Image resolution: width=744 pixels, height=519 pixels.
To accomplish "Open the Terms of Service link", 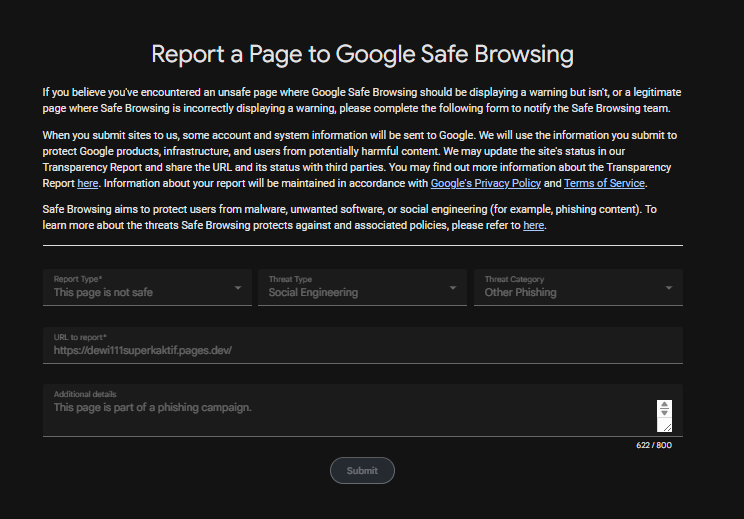I will click(604, 183).
